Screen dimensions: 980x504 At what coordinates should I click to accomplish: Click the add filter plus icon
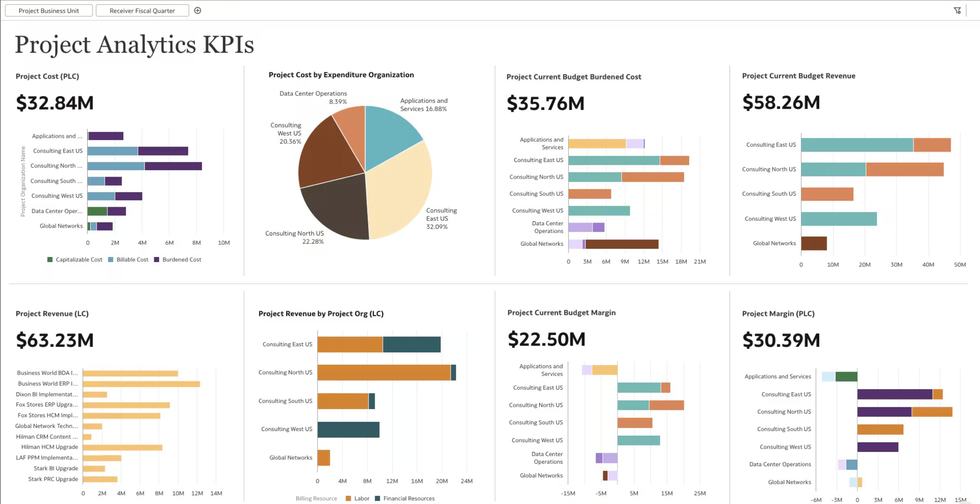tap(198, 11)
